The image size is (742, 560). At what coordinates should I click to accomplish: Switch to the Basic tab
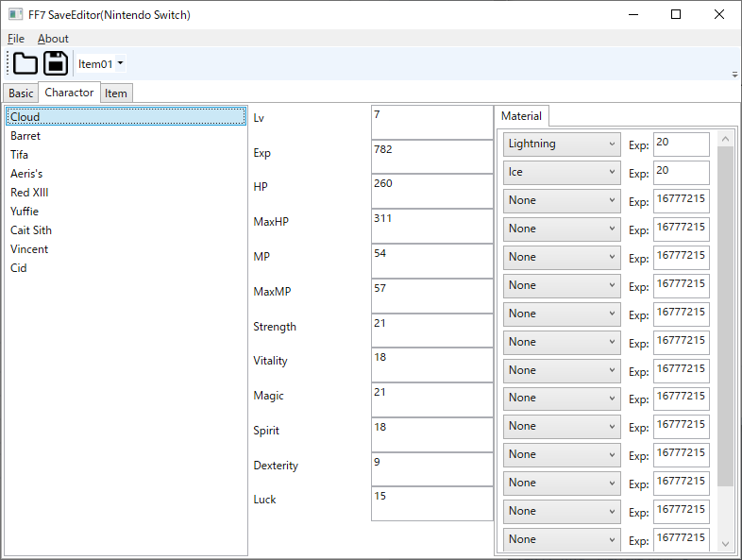[21, 93]
